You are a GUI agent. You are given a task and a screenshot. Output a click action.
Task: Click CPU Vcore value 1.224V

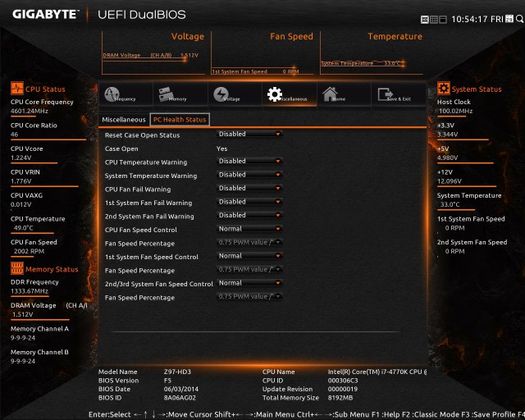tap(21, 157)
